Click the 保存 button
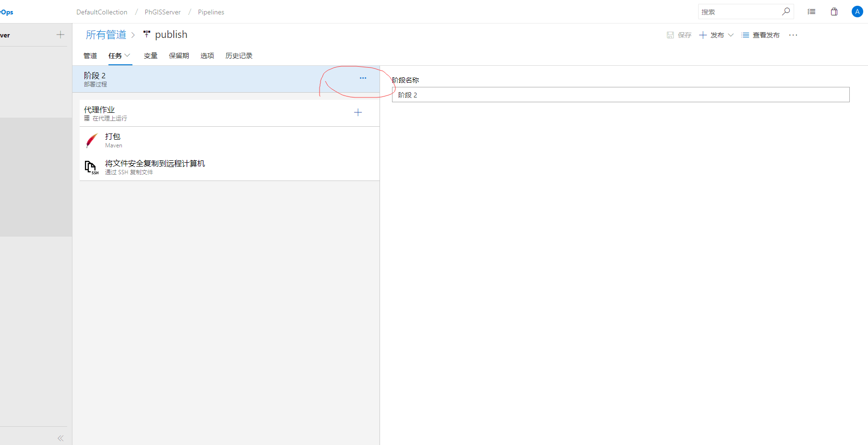Screen dimensions: 868x445 click(x=679, y=35)
